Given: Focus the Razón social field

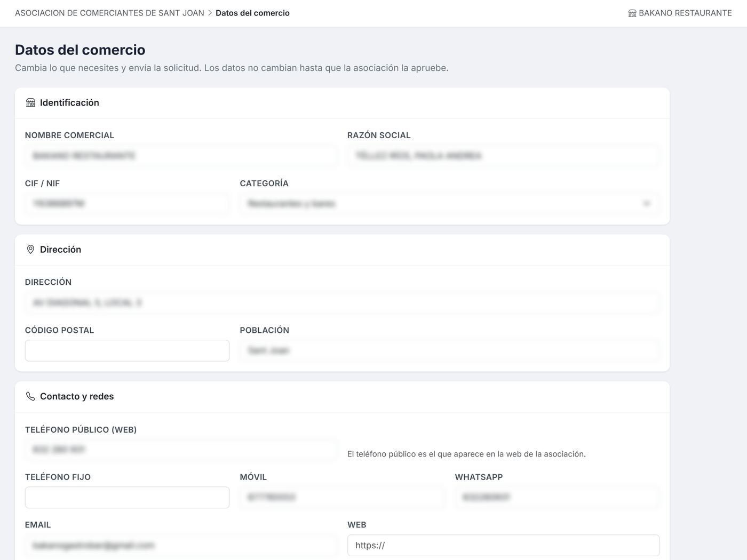Looking at the screenshot, I should click(x=503, y=156).
